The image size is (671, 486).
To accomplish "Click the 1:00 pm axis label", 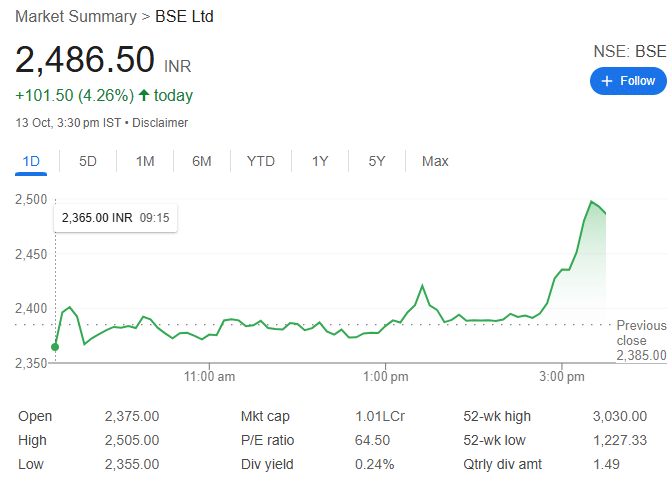I will point(385,377).
